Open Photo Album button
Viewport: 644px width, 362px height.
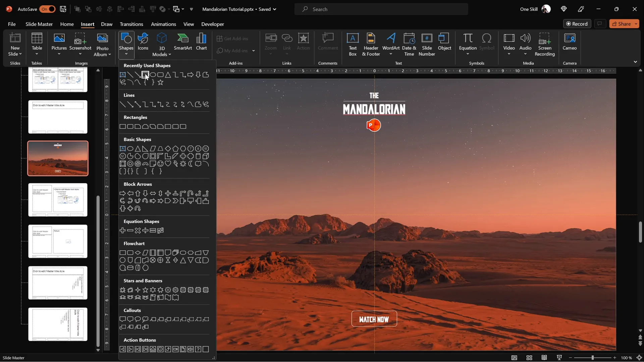pos(102,45)
